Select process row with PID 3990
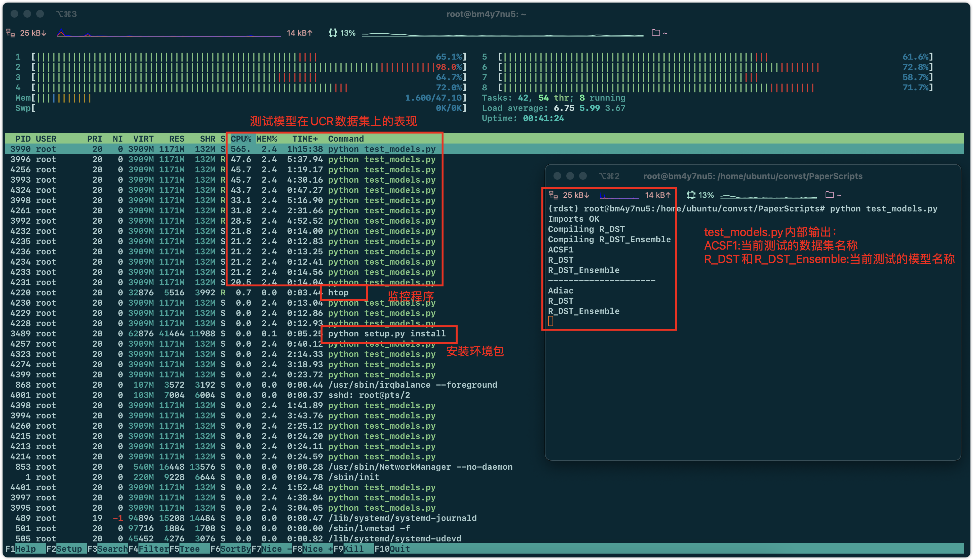Image resolution: width=973 pixels, height=560 pixels. click(484, 149)
